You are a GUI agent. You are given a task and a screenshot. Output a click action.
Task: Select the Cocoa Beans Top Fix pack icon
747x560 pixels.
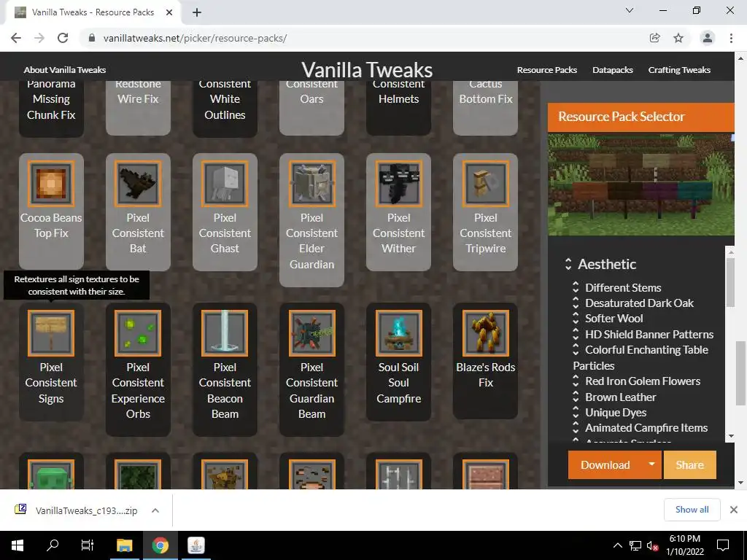point(51,183)
